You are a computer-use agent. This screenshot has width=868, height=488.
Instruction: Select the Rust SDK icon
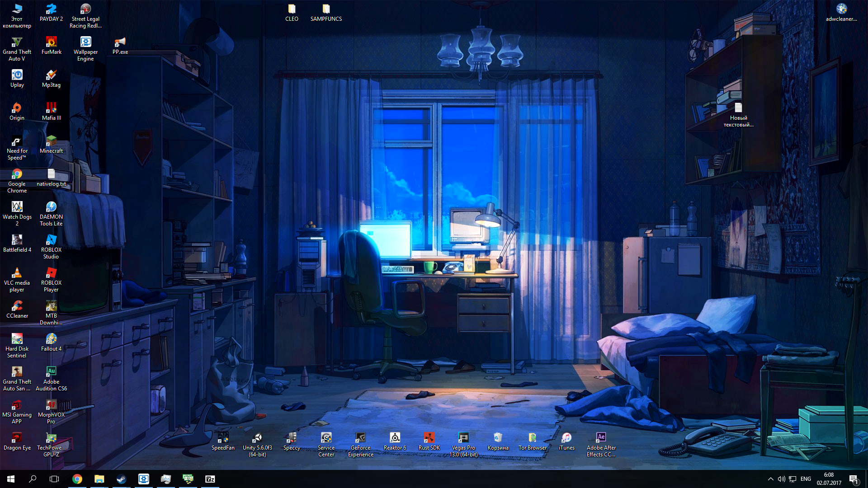pyautogui.click(x=429, y=441)
